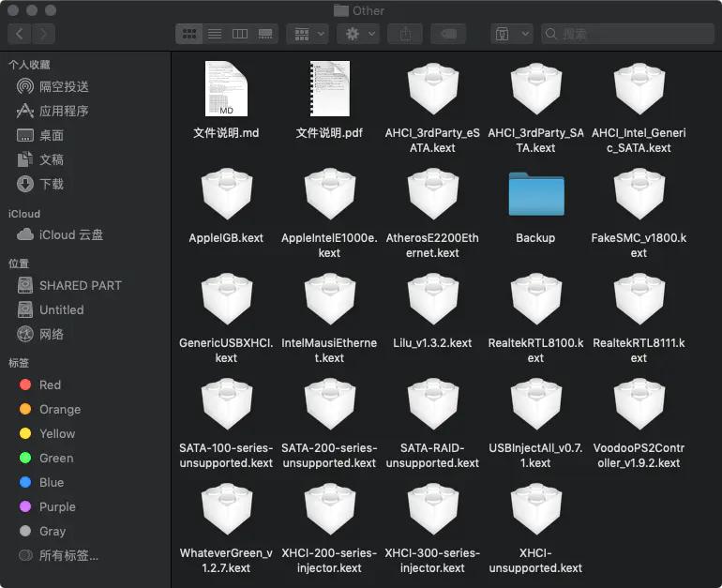Click the search field
The image size is (722, 588).
tap(627, 34)
